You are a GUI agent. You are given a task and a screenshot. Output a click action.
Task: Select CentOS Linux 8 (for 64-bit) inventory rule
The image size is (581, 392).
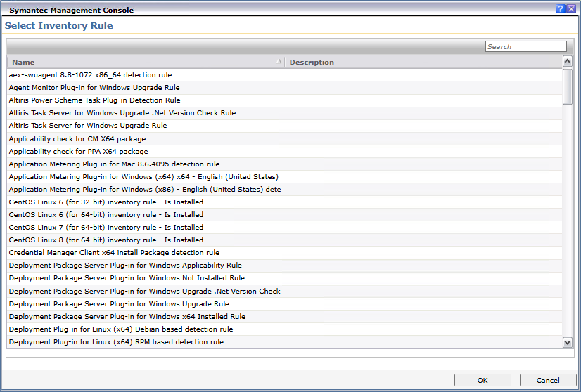284,240
